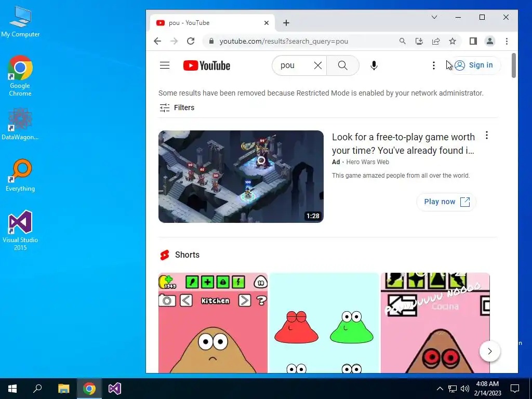Show next Shorts with arrow button

489,351
